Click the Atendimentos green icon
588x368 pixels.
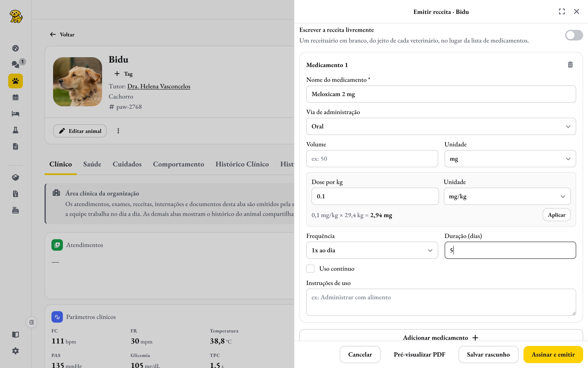tap(57, 245)
